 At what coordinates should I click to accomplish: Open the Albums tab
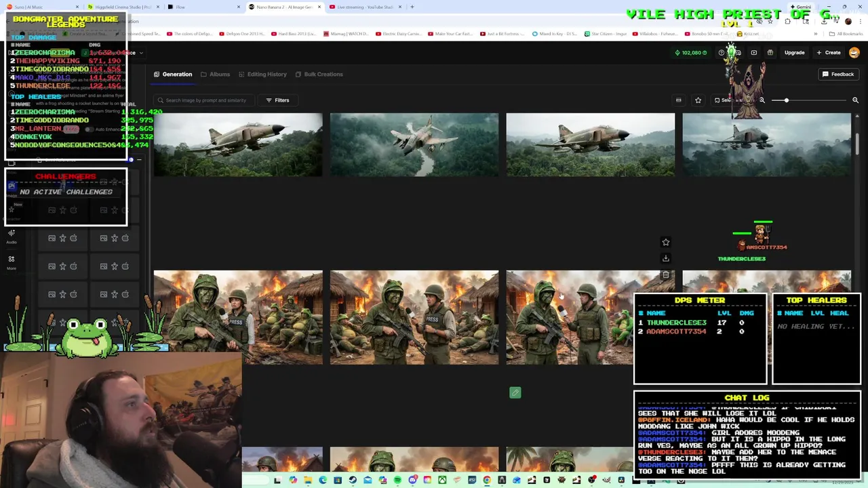(x=215, y=74)
